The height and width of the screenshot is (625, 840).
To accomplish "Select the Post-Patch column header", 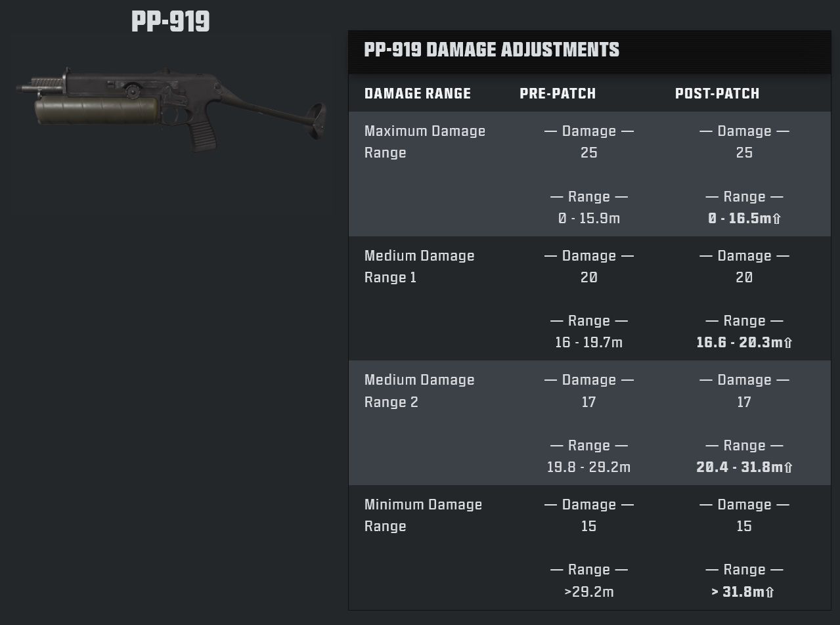I will [717, 94].
